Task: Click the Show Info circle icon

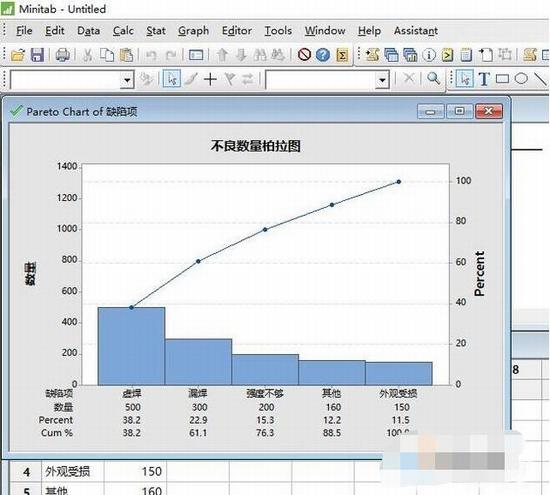Action: pyautogui.click(x=429, y=55)
